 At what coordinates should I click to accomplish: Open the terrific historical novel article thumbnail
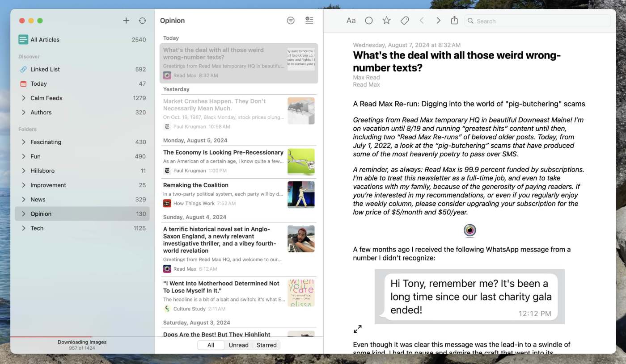301,238
